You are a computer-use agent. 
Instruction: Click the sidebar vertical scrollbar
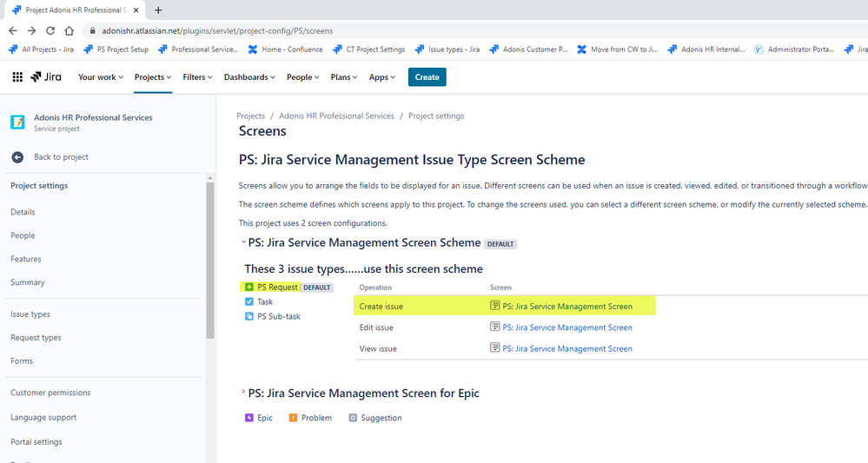pyautogui.click(x=209, y=260)
